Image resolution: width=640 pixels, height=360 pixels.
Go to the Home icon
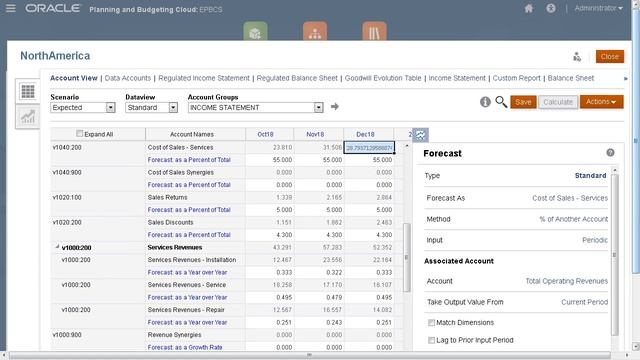coord(529,8)
